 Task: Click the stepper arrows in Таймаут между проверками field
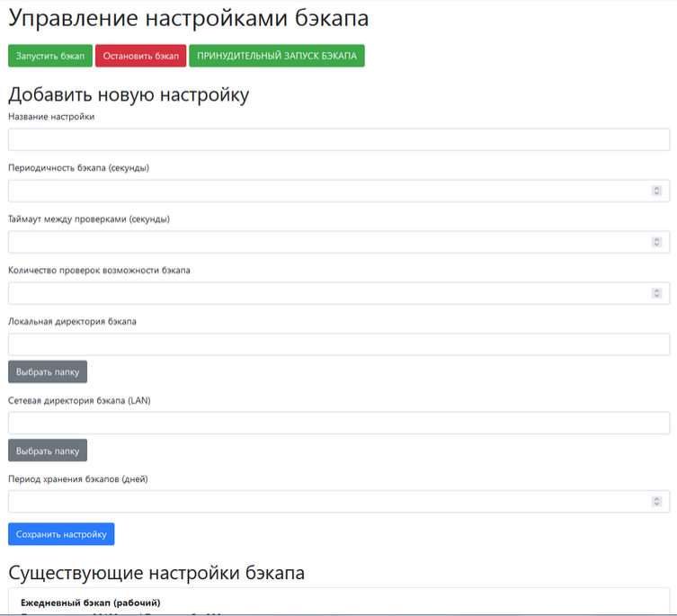click(x=656, y=242)
